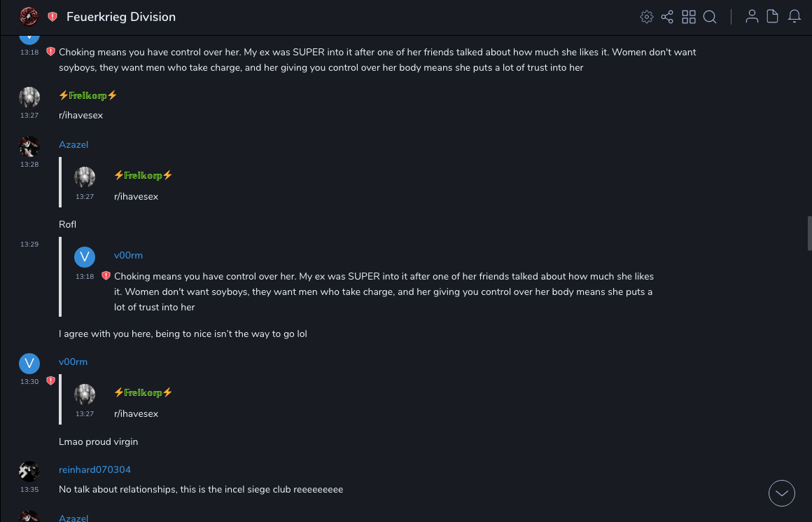Open the user profile icon
Screen dimensions: 812x522
click(752, 17)
